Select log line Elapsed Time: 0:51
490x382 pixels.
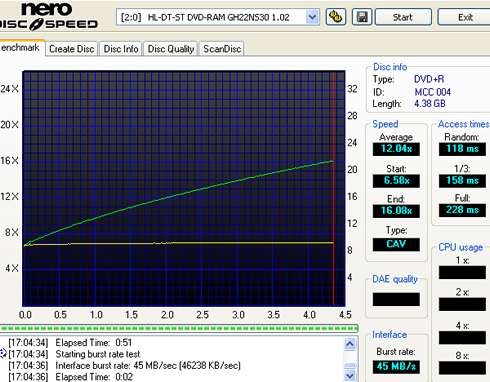pyautogui.click(x=94, y=343)
